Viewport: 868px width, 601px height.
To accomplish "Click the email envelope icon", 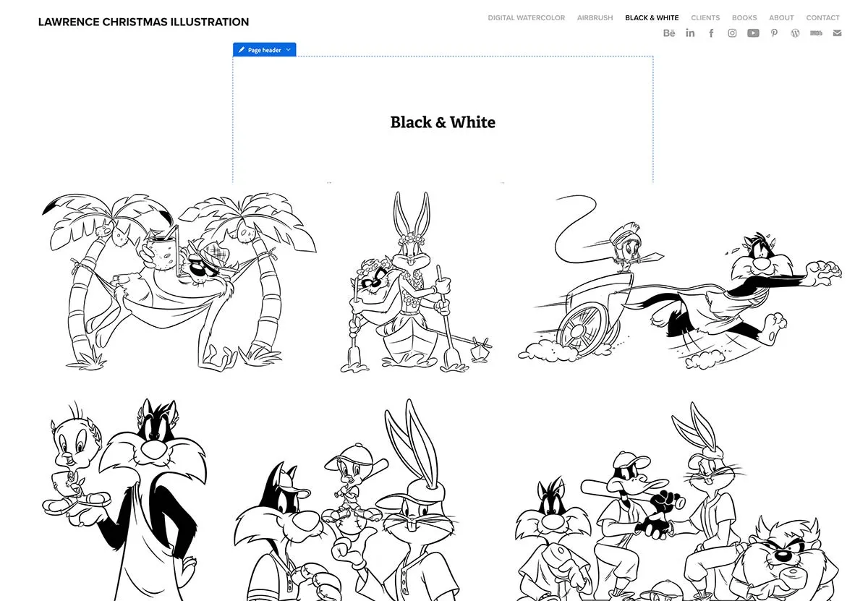I will tap(837, 33).
